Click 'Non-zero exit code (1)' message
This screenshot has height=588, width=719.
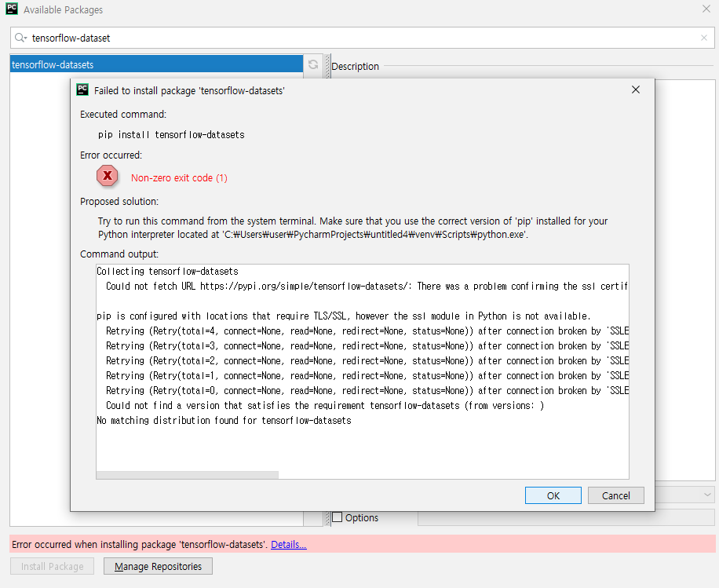click(x=179, y=177)
